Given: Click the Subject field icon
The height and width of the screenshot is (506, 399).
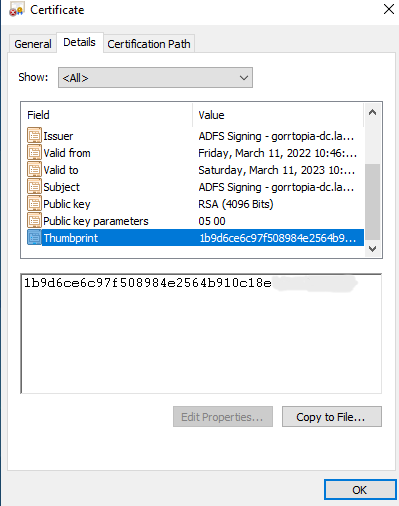Looking at the screenshot, I should point(34,186).
